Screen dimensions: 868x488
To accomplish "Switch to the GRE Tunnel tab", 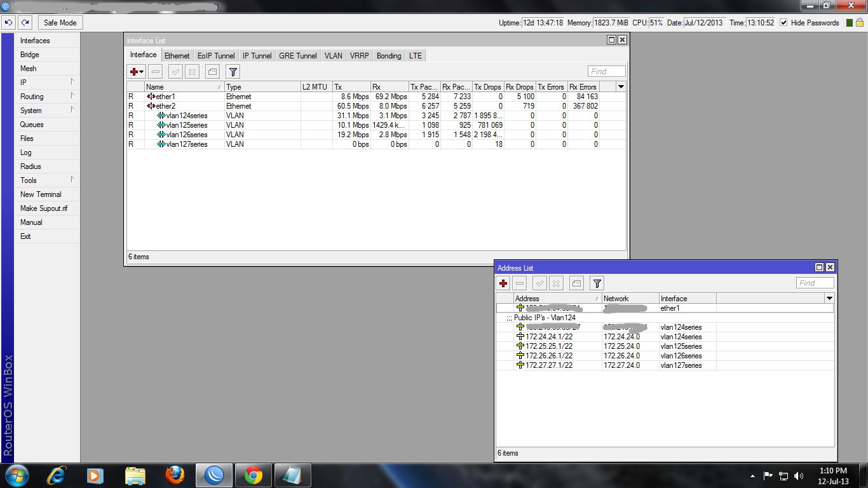I will [297, 56].
